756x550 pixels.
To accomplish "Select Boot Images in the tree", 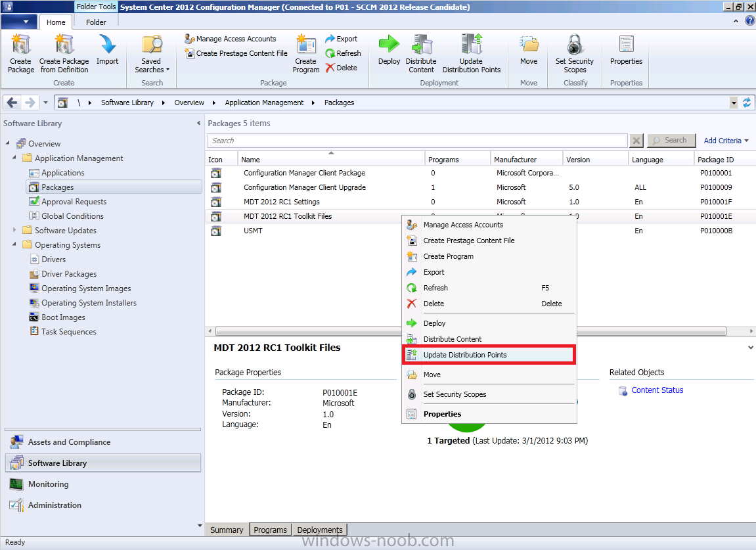I will coord(63,317).
